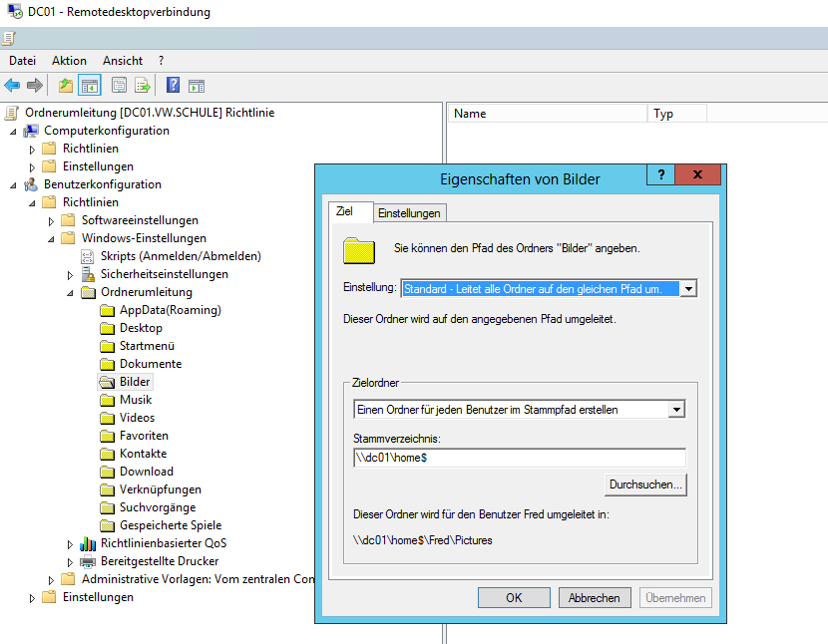This screenshot has height=644, width=828.
Task: Switch to the Einstellungen tab in dialog
Action: [x=409, y=213]
